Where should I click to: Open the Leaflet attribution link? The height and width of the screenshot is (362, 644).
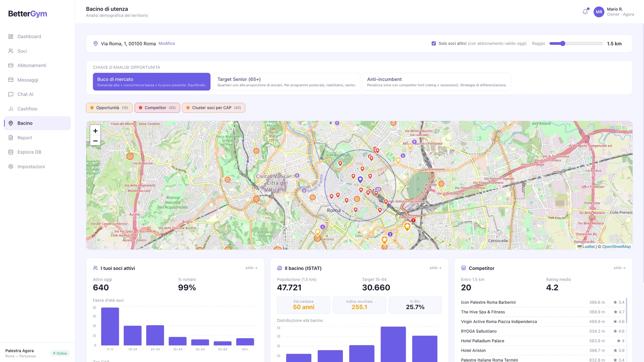point(589,247)
